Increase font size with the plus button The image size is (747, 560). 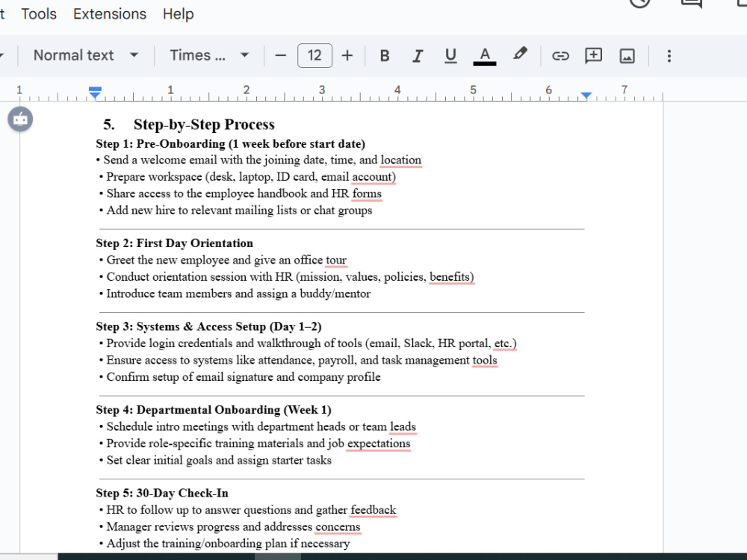[x=347, y=56]
